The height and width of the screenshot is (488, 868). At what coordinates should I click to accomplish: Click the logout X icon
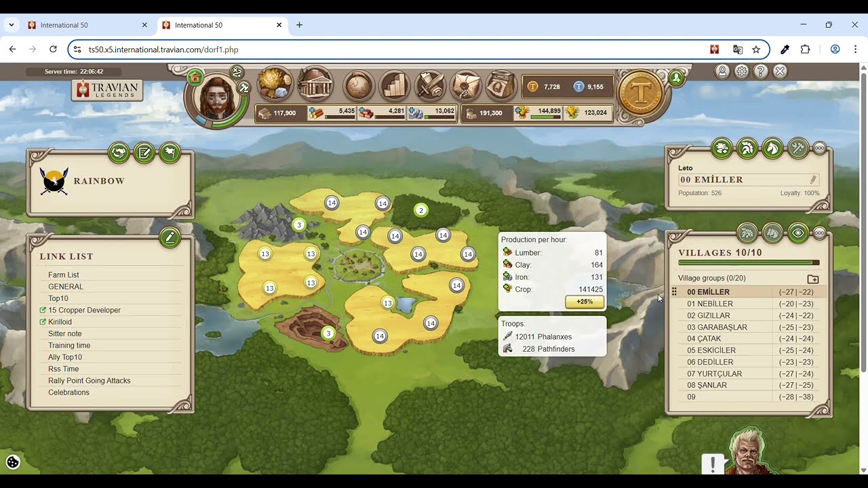[x=781, y=71]
